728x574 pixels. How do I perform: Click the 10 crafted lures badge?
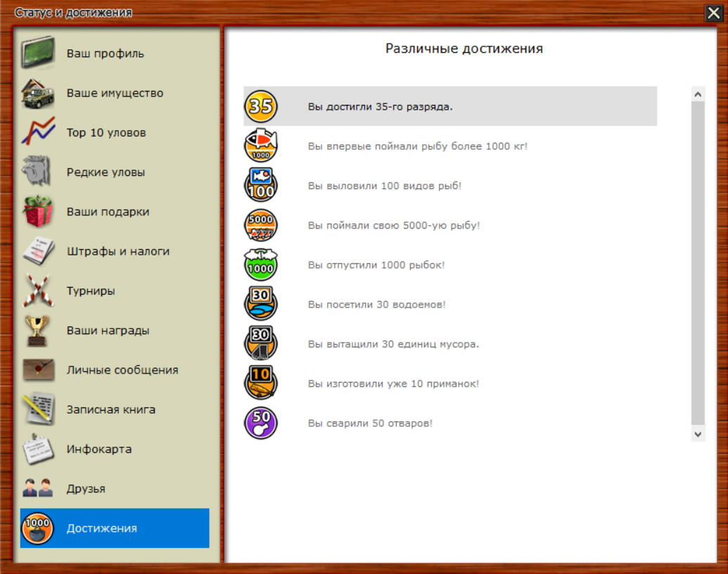click(261, 383)
